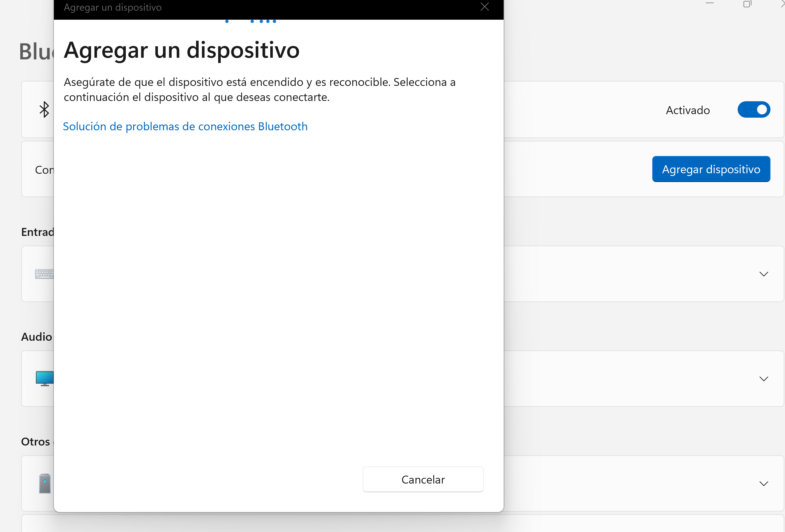The image size is (785, 532).
Task: Click the Agregar un dispositivo heading
Action: tap(182, 50)
